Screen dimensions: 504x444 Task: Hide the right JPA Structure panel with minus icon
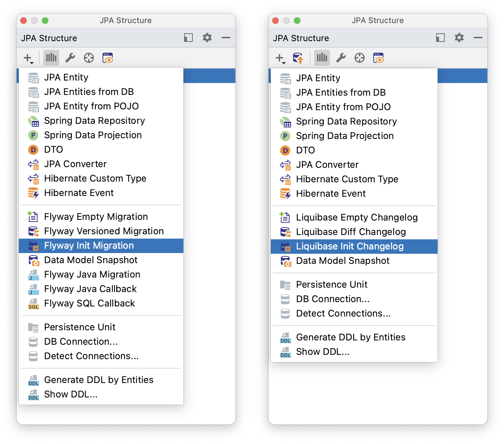point(478,38)
